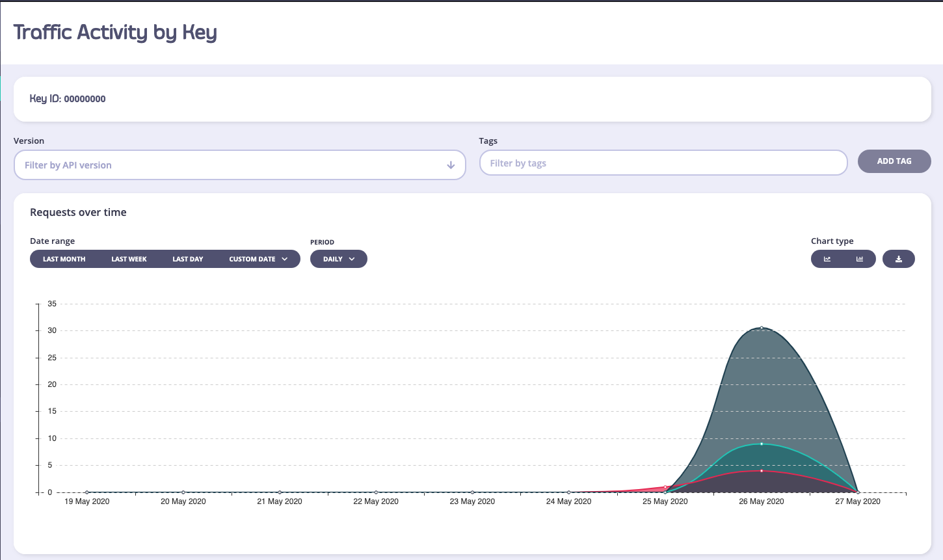Click the download chart icon
Image resolution: width=943 pixels, height=560 pixels.
[x=899, y=259]
